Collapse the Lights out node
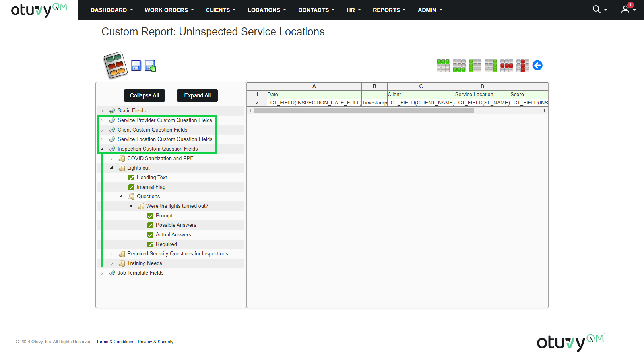Image resolution: width=644 pixels, height=352 pixels. click(x=111, y=168)
